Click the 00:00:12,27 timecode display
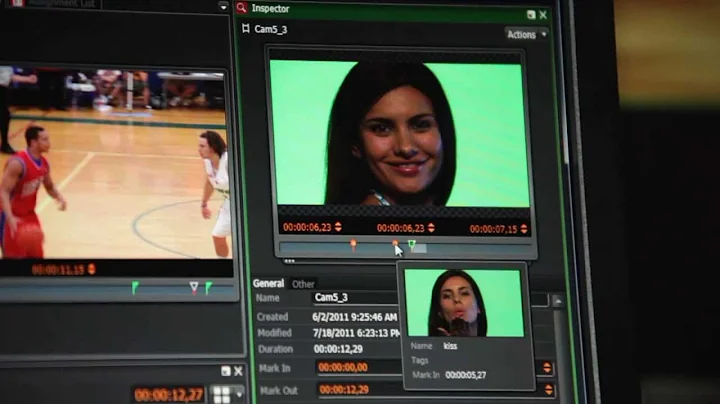Viewport: 720px width, 404px height. (x=169, y=394)
